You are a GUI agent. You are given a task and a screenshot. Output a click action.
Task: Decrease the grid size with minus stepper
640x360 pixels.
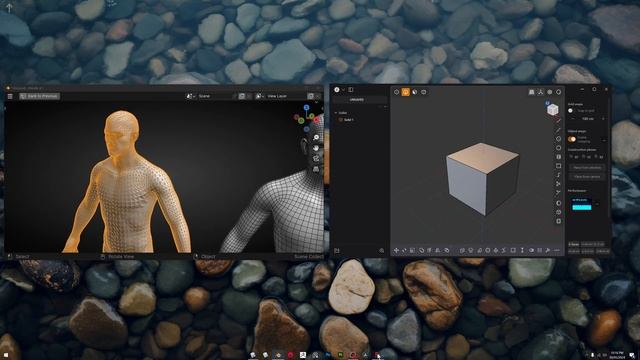572,119
